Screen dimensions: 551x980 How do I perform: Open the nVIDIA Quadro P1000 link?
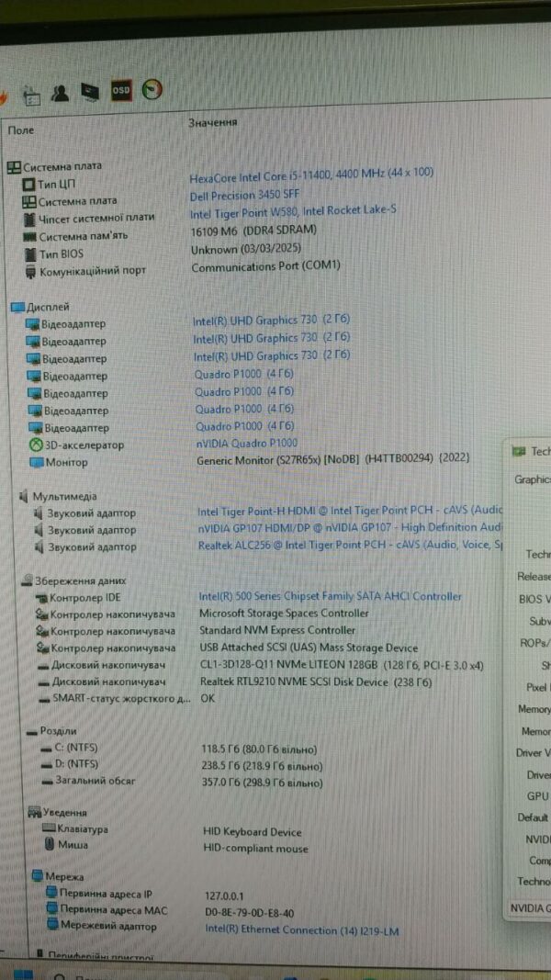(247, 443)
